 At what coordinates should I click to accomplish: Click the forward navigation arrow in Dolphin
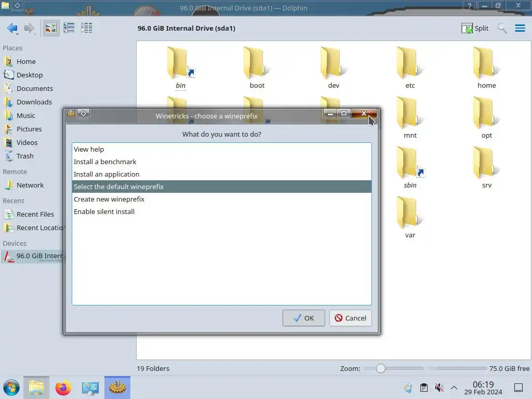coord(30,28)
